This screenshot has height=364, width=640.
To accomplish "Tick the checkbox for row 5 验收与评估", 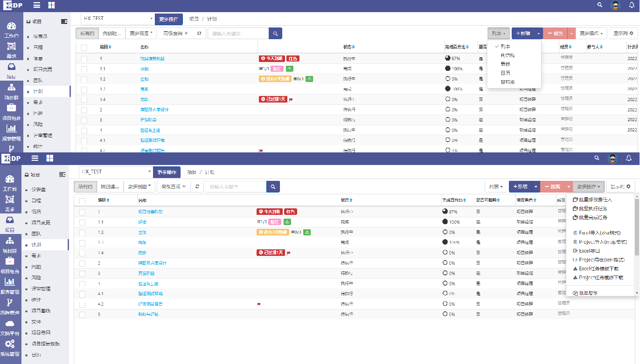I will [82, 315].
